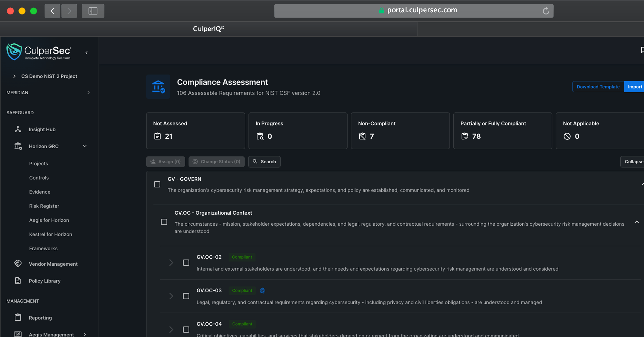This screenshot has height=337, width=644.
Task: Expand the Aegis Management submenu arrow
Action: pyautogui.click(x=85, y=334)
